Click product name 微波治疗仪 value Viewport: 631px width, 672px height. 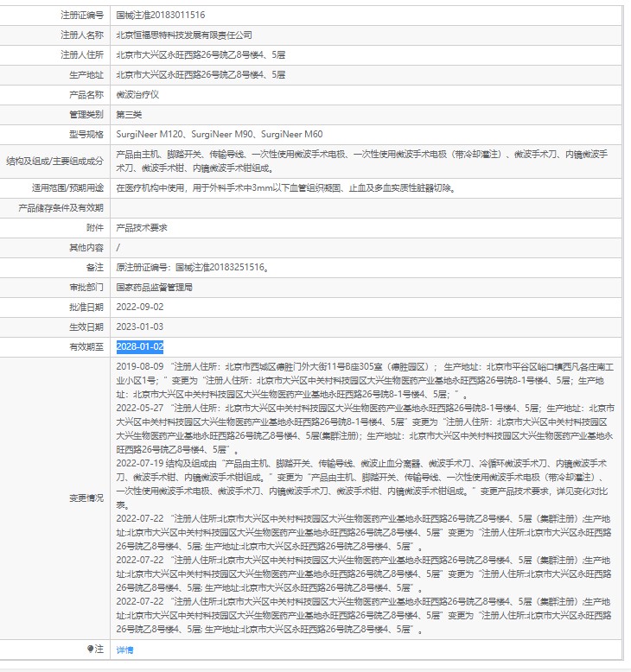coord(137,95)
